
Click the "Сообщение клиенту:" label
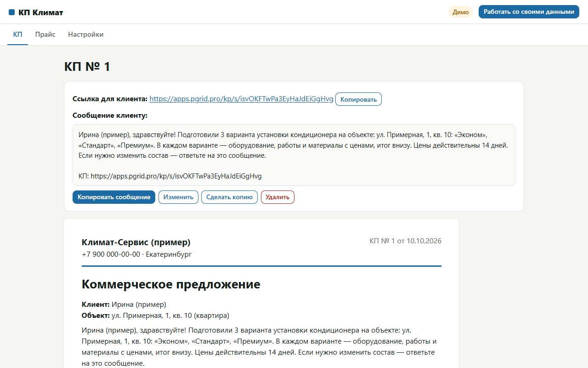(110, 115)
